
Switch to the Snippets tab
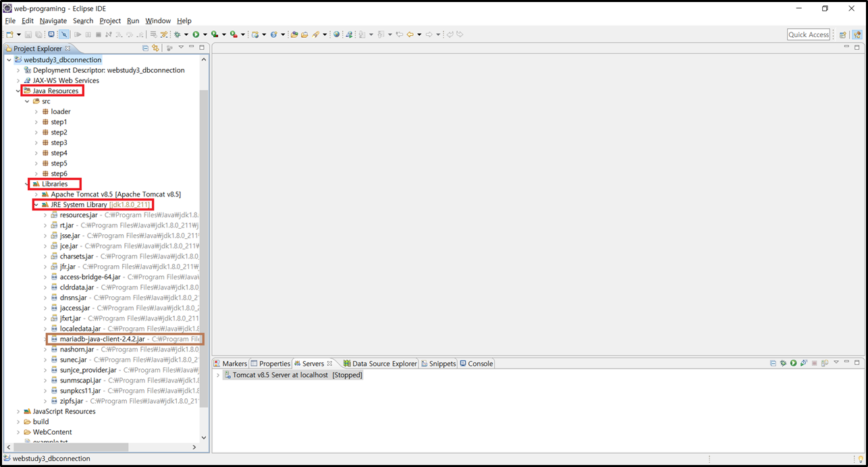coord(438,364)
